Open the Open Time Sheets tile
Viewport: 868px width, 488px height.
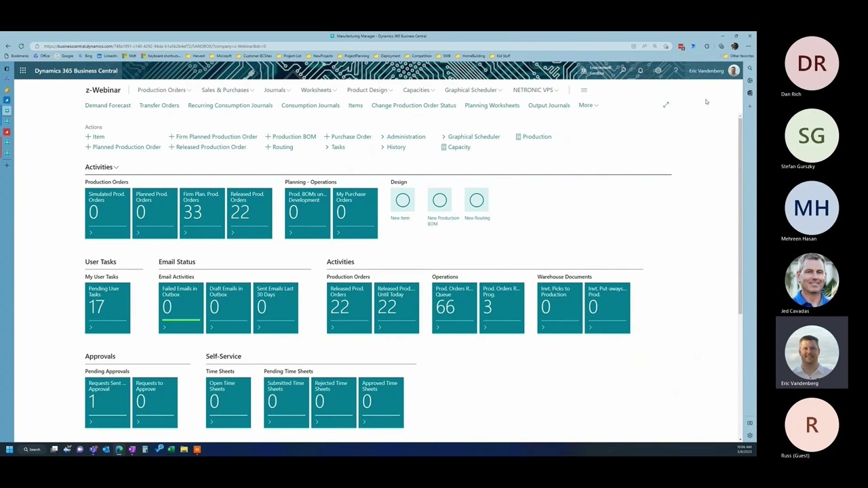(229, 403)
